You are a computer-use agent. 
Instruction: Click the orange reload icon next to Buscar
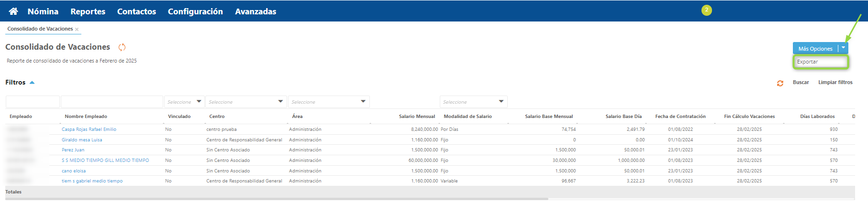coord(780,83)
